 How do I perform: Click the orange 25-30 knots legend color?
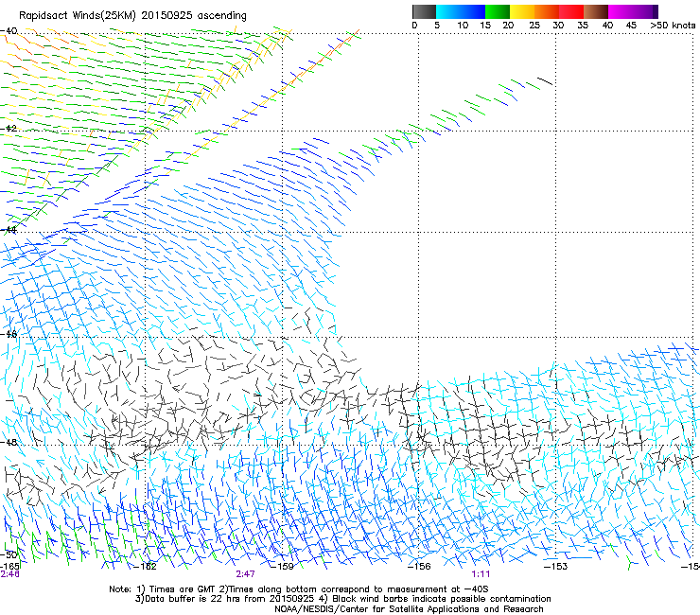pyautogui.click(x=547, y=11)
